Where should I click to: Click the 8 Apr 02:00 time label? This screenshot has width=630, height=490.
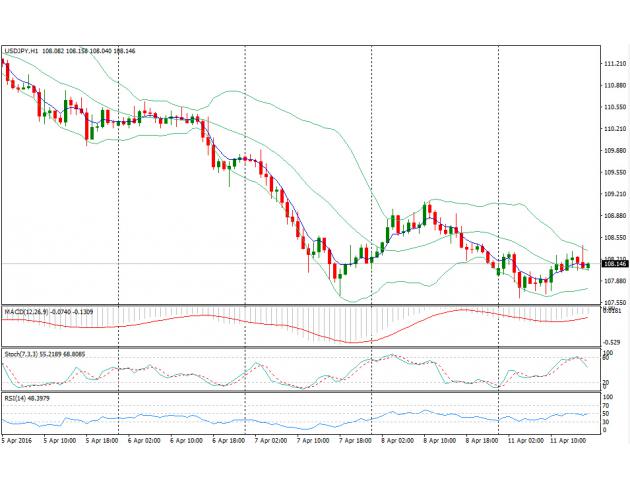(x=397, y=439)
